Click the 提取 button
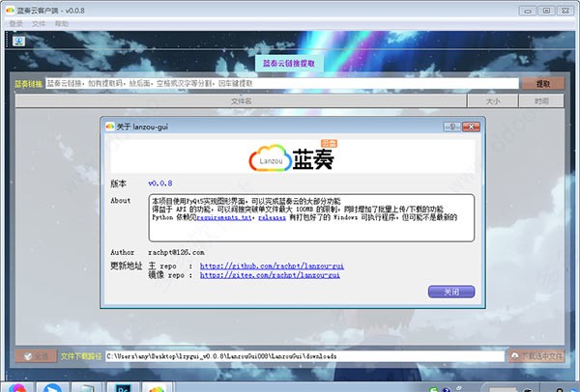This screenshot has height=392, width=580. tap(543, 84)
